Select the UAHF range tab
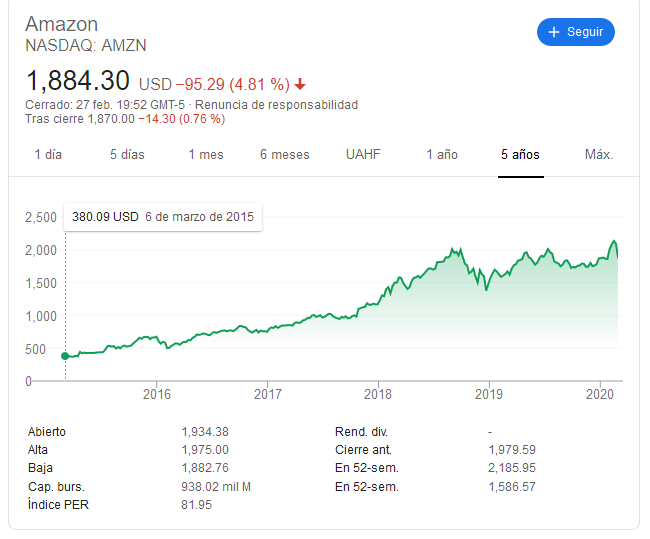 coord(363,155)
